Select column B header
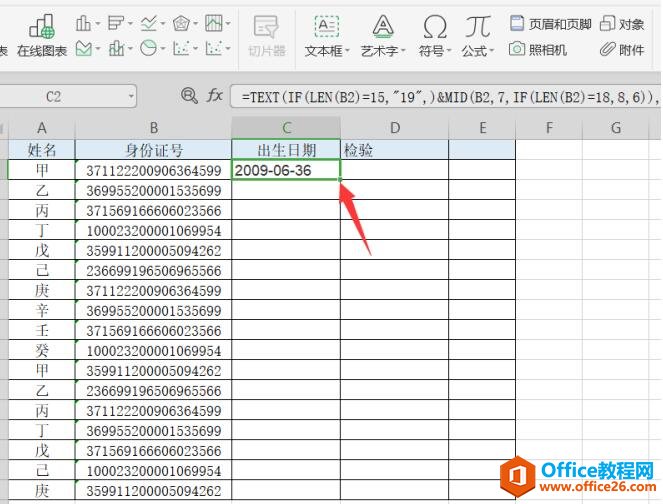This screenshot has width=663, height=504. pyautogui.click(x=153, y=128)
